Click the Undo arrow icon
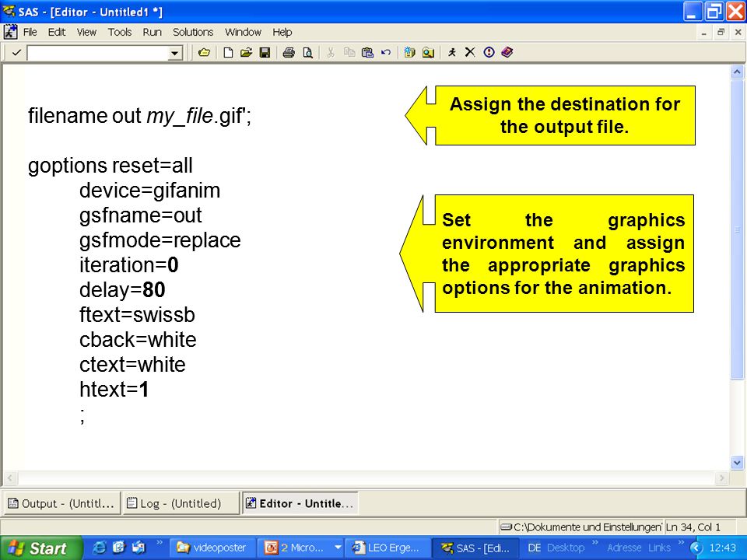This screenshot has height=560, width=747. 386,52
